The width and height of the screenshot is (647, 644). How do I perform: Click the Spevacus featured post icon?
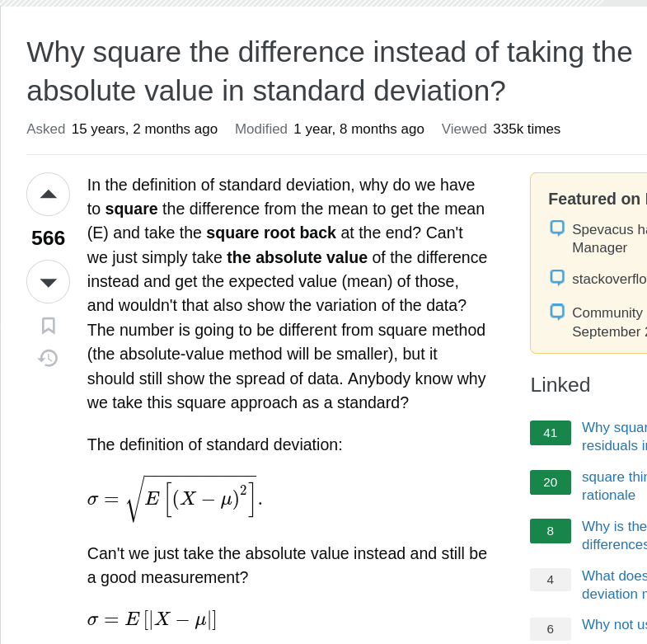point(557,228)
